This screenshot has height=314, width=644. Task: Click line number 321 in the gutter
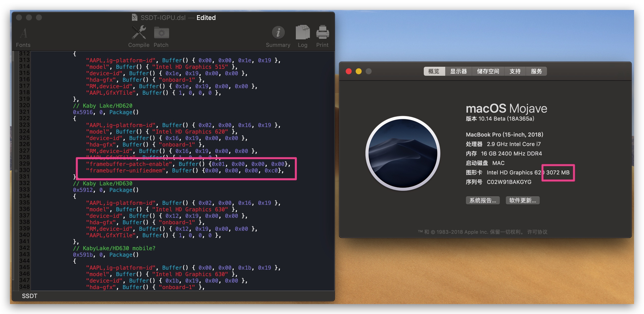24,112
